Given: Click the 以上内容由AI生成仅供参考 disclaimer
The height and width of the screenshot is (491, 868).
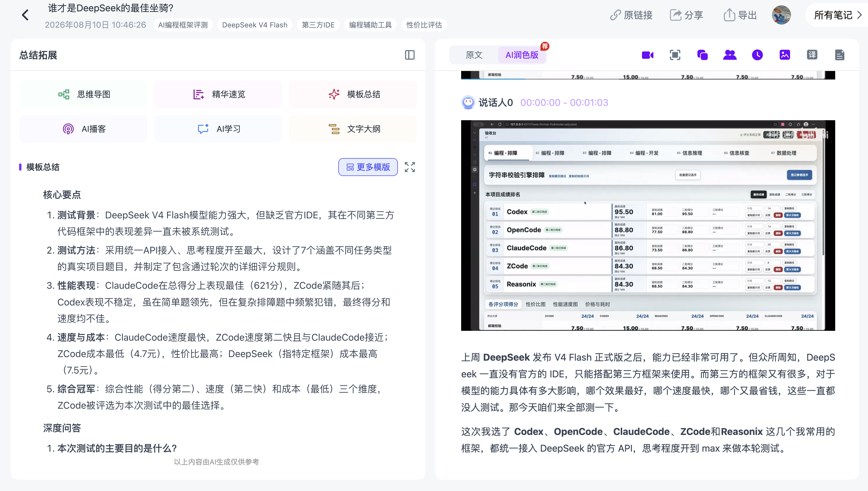Looking at the screenshot, I should click(x=217, y=462).
